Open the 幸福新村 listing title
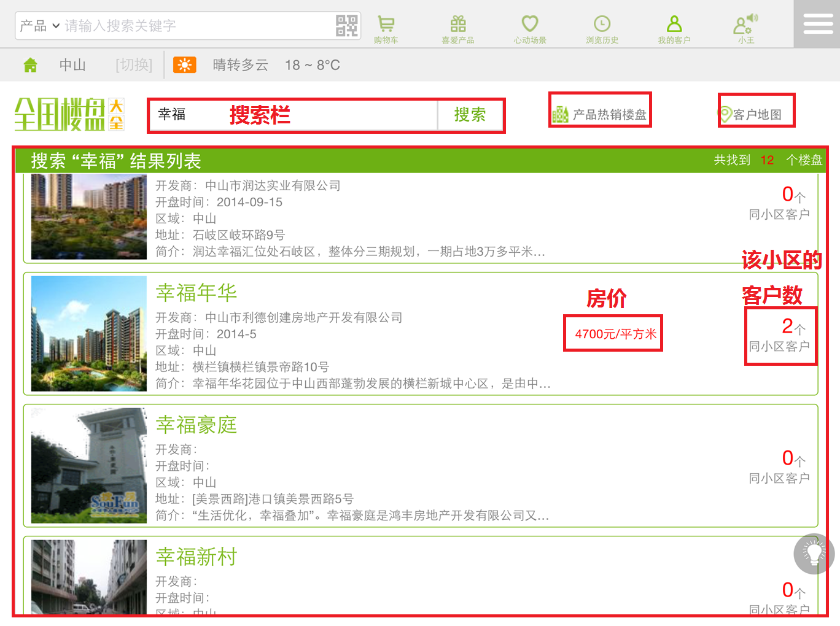The height and width of the screenshot is (626, 840). pyautogui.click(x=196, y=557)
